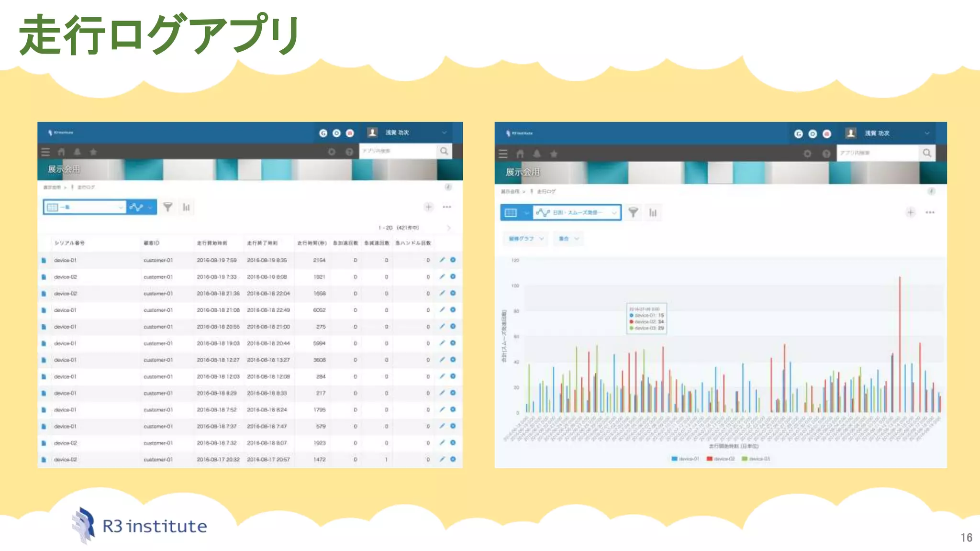
Task: Click the bar chart aggregate icon in graph view
Action: coord(653,213)
